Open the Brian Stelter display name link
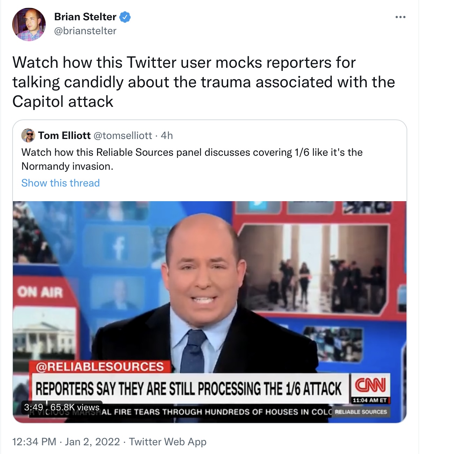Image resolution: width=476 pixels, height=454 pixels. 85,17
